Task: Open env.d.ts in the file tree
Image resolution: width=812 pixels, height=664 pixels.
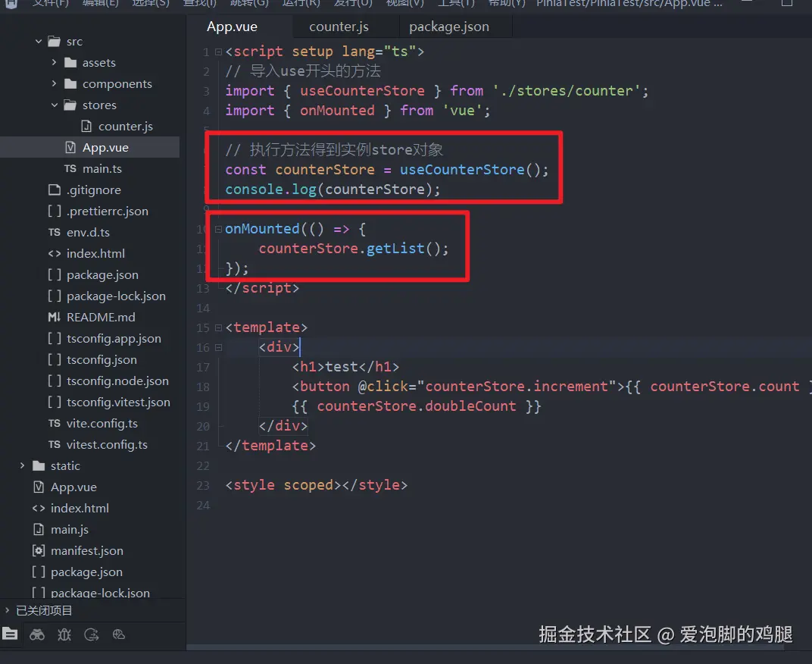Action: 89,232
